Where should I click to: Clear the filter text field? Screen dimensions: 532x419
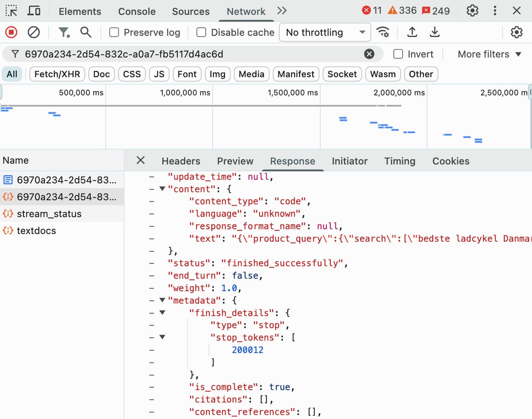pos(369,54)
